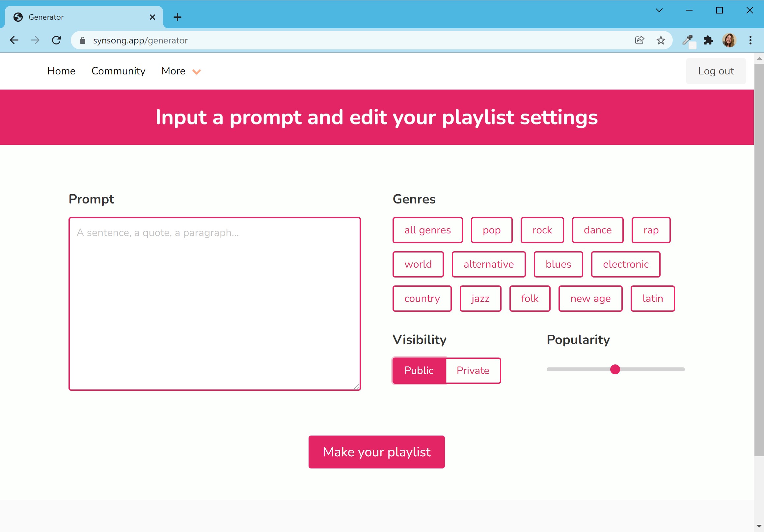Open the Community page

coord(118,71)
